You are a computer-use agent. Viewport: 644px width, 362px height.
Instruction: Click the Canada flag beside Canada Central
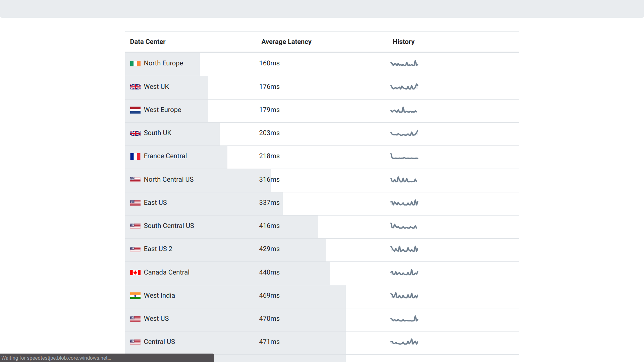click(x=135, y=273)
